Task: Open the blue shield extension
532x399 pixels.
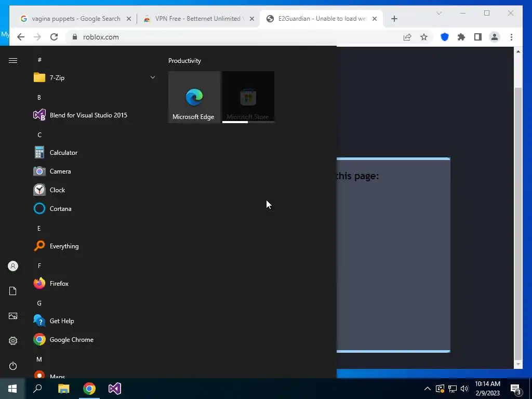Action: pyautogui.click(x=445, y=37)
